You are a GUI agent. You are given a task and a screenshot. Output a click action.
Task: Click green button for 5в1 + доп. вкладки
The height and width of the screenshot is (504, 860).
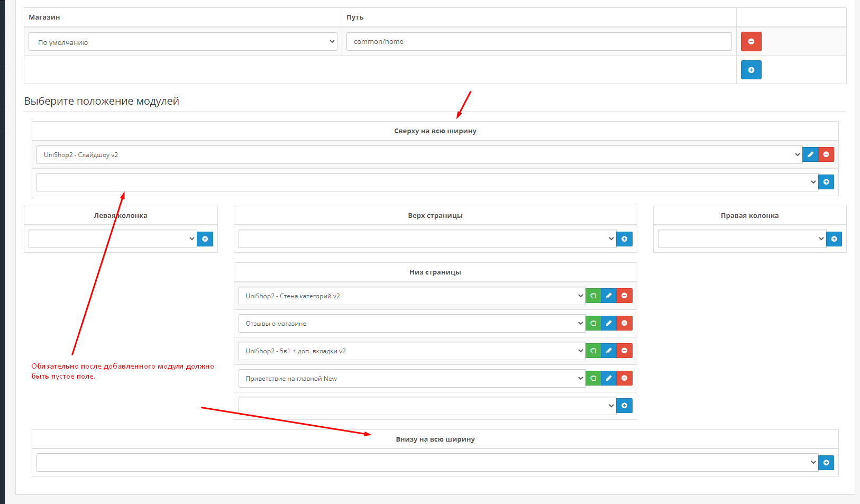593,351
